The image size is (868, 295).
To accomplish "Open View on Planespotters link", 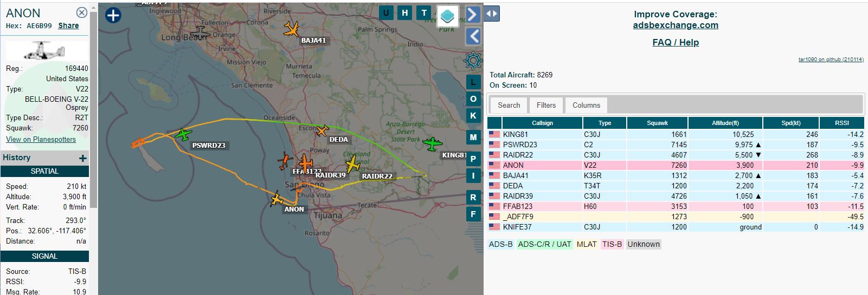I will click(x=41, y=139).
